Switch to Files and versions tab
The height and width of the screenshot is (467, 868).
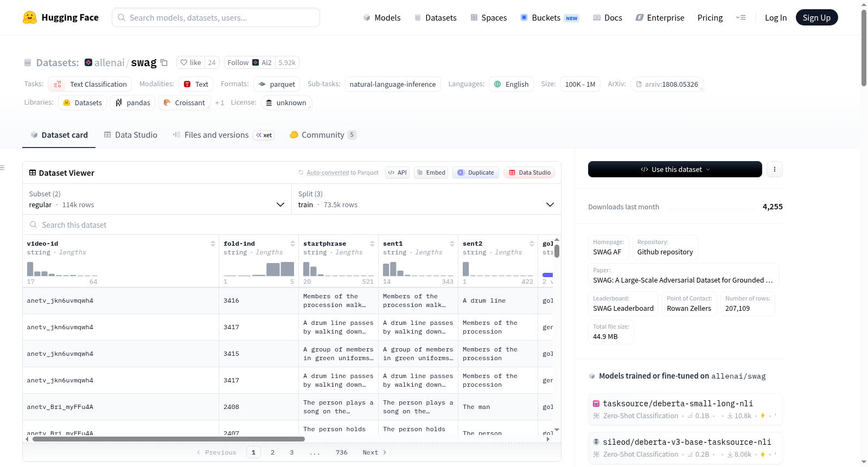click(x=224, y=135)
